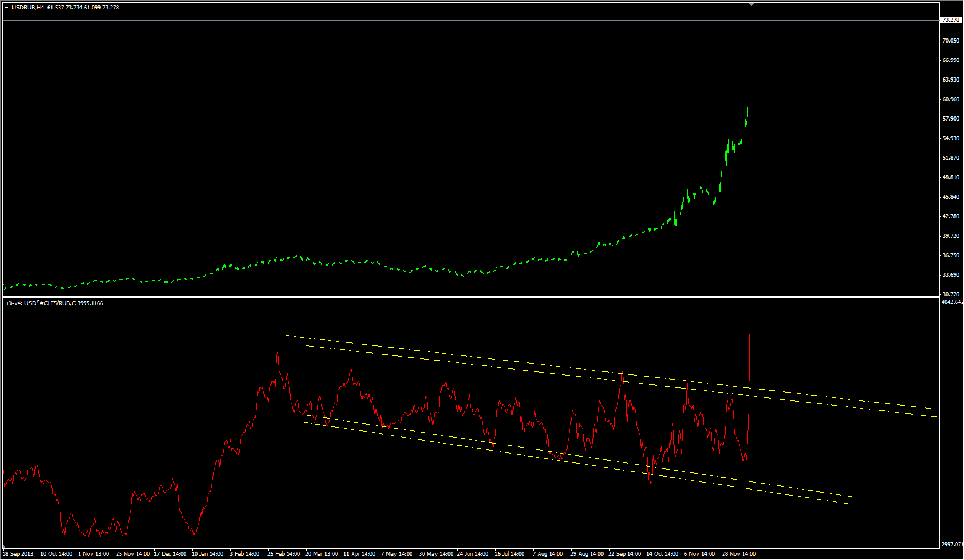Screen dimensions: 964x560
Task: Click the 60.960 price scale label
Action: point(950,99)
